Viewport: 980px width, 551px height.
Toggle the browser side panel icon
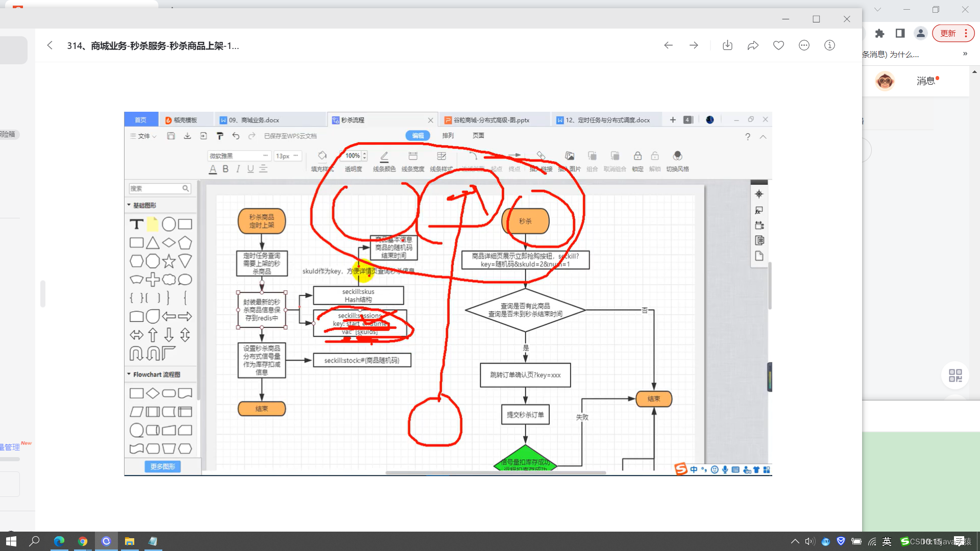[x=900, y=33]
